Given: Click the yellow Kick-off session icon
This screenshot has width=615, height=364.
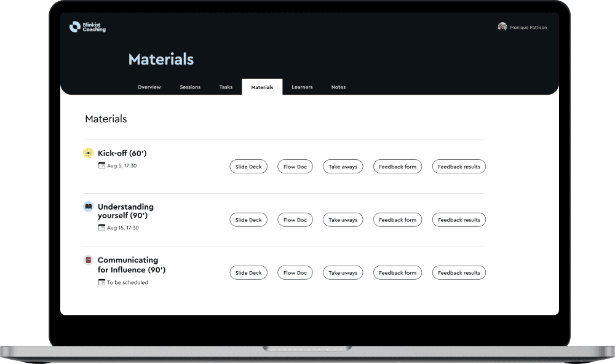Looking at the screenshot, I should click(88, 153).
